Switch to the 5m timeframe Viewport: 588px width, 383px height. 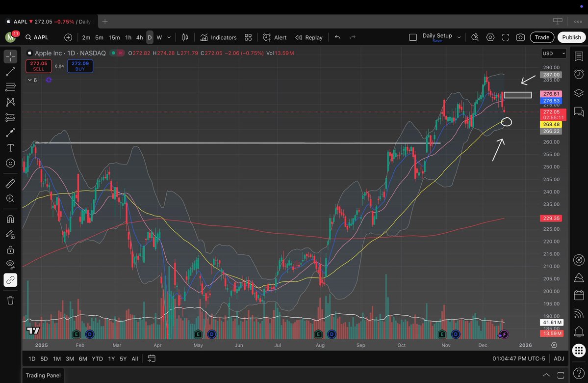tap(100, 37)
